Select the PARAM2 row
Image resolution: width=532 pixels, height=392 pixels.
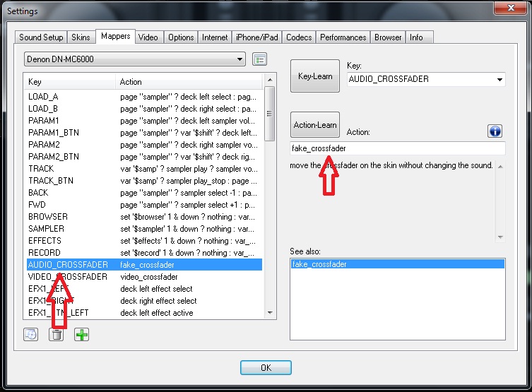[x=144, y=145]
